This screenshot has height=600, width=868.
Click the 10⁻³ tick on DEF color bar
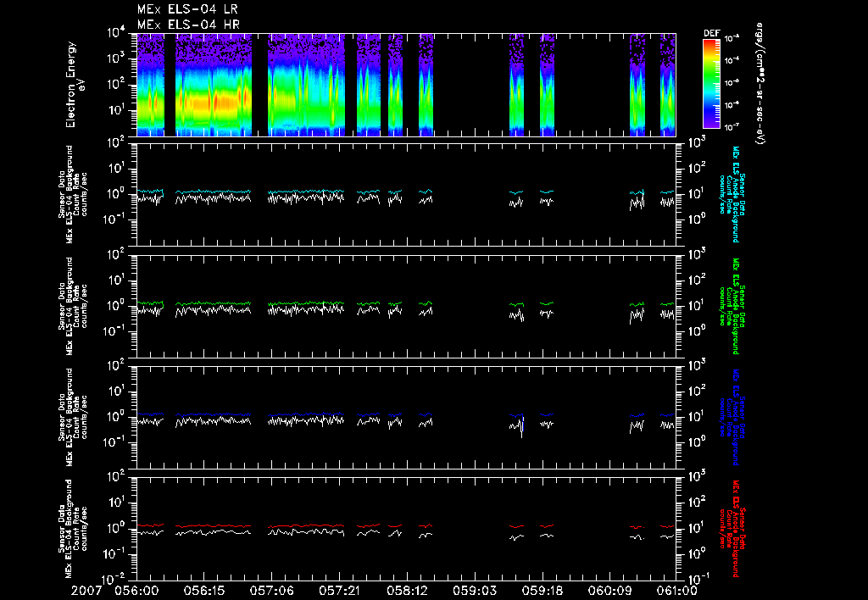tap(733, 39)
